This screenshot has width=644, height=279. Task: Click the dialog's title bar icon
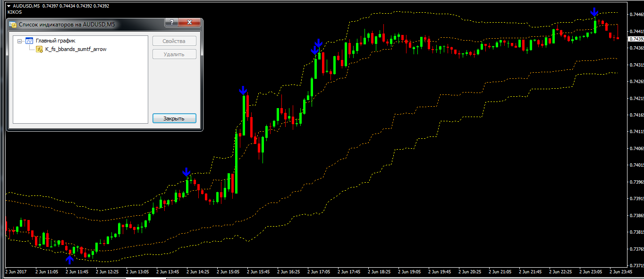(x=13, y=24)
